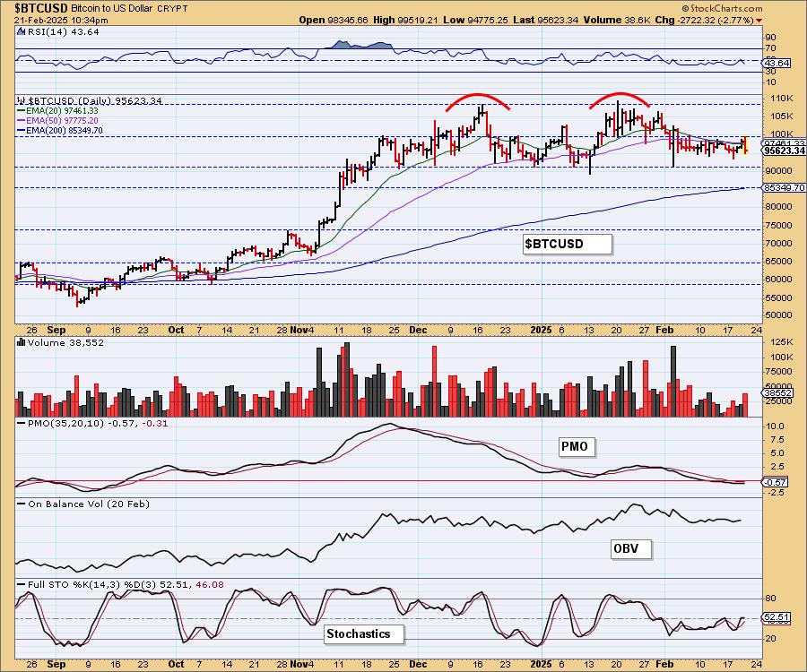Click the EMA(50) 97775.20 legend text
The height and width of the screenshot is (672, 807).
pos(62,120)
